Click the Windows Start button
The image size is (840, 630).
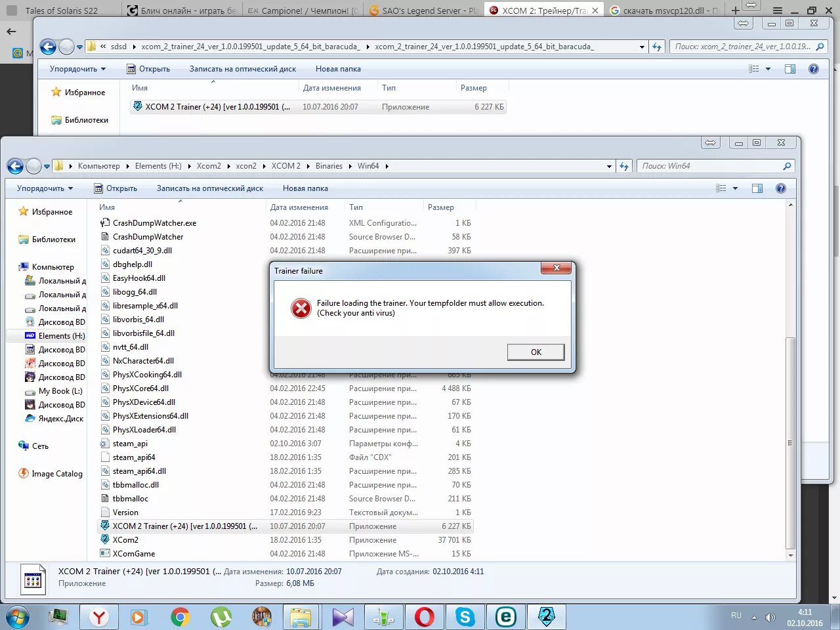18,618
